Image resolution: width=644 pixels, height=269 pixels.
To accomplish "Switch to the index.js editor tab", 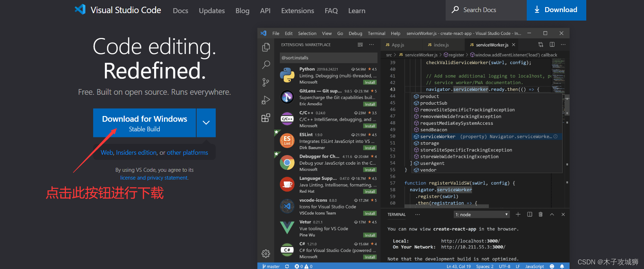I will coord(444,45).
